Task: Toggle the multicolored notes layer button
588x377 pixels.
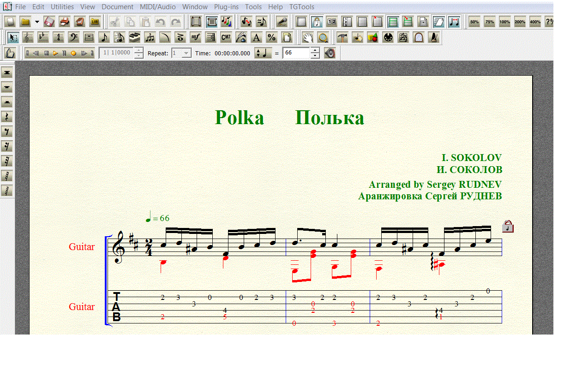Action: (227, 22)
